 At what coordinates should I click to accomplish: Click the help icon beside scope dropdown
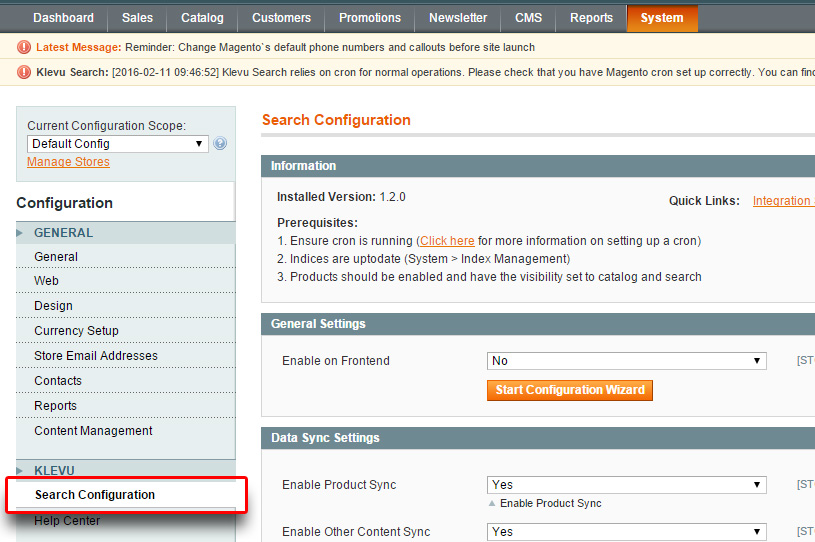[220, 144]
